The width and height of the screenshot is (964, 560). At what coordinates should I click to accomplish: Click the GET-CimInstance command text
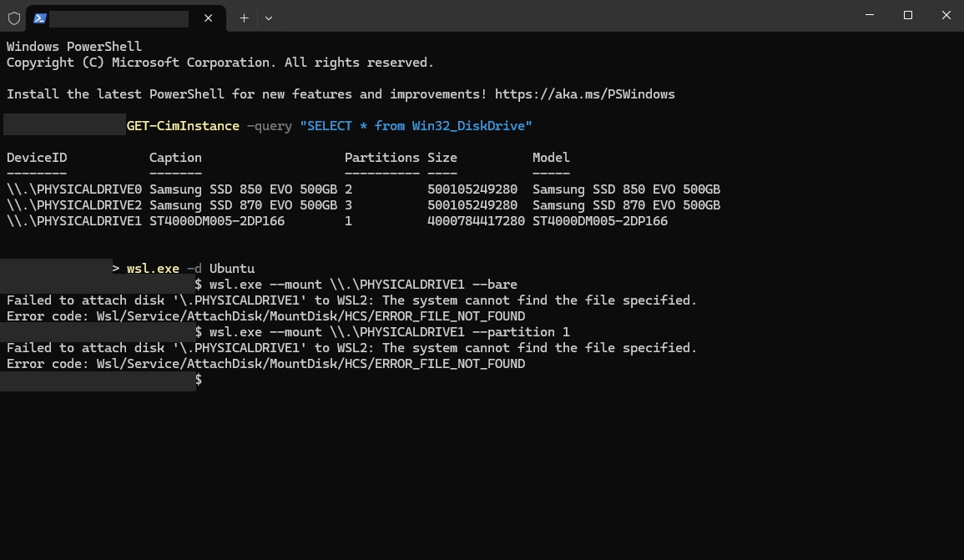tap(184, 126)
